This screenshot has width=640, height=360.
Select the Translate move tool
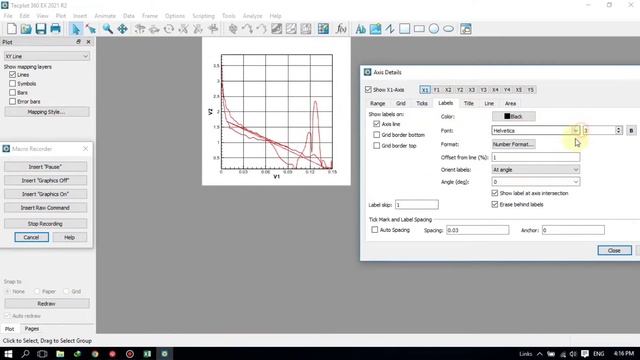click(122, 29)
